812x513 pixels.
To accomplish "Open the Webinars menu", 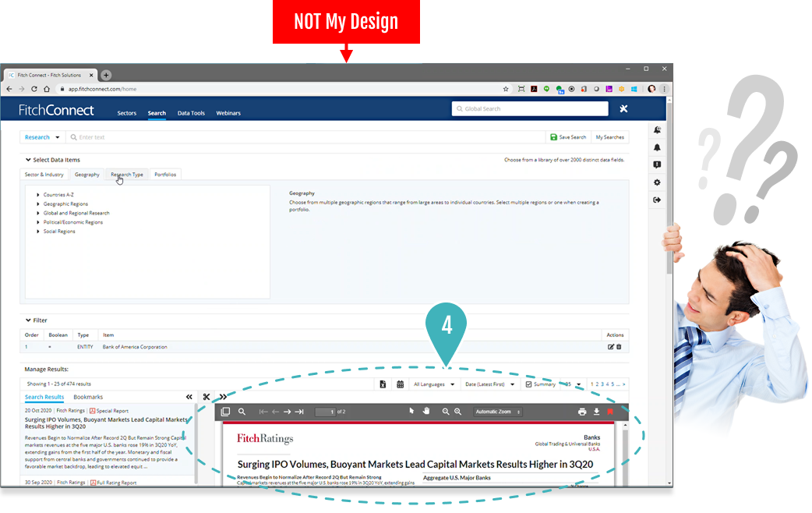I will (x=228, y=113).
